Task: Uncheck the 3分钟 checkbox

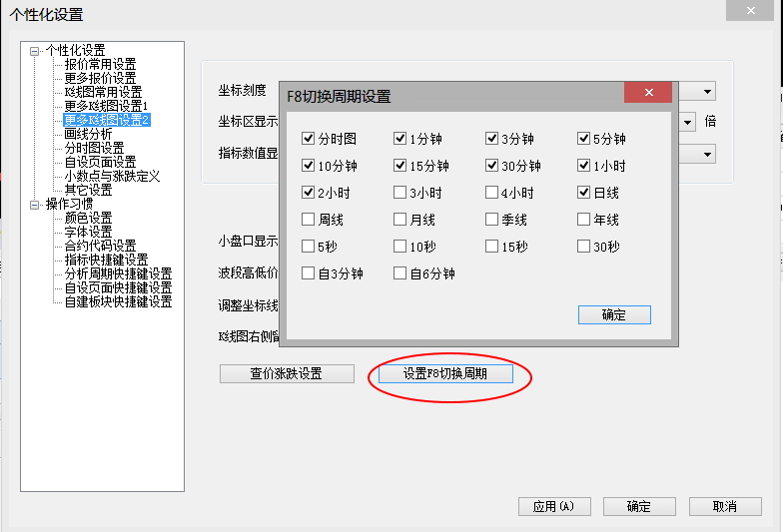Action: tap(491, 138)
